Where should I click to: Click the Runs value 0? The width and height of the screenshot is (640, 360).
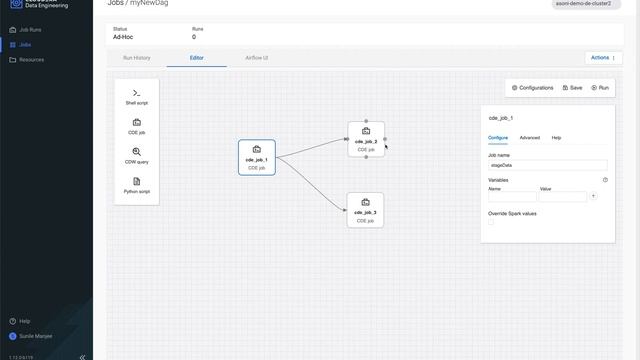click(x=194, y=37)
